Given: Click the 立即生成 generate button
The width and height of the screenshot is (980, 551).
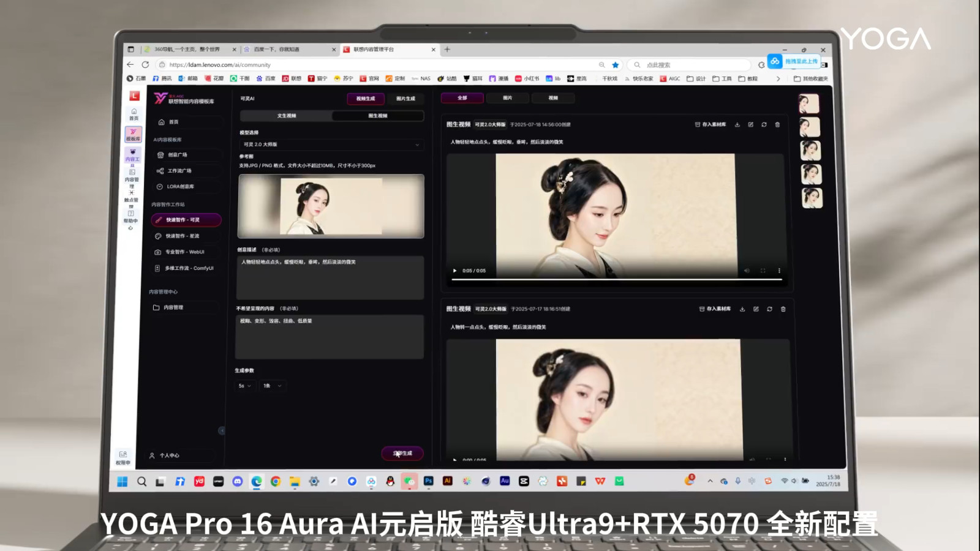Looking at the screenshot, I should click(402, 453).
